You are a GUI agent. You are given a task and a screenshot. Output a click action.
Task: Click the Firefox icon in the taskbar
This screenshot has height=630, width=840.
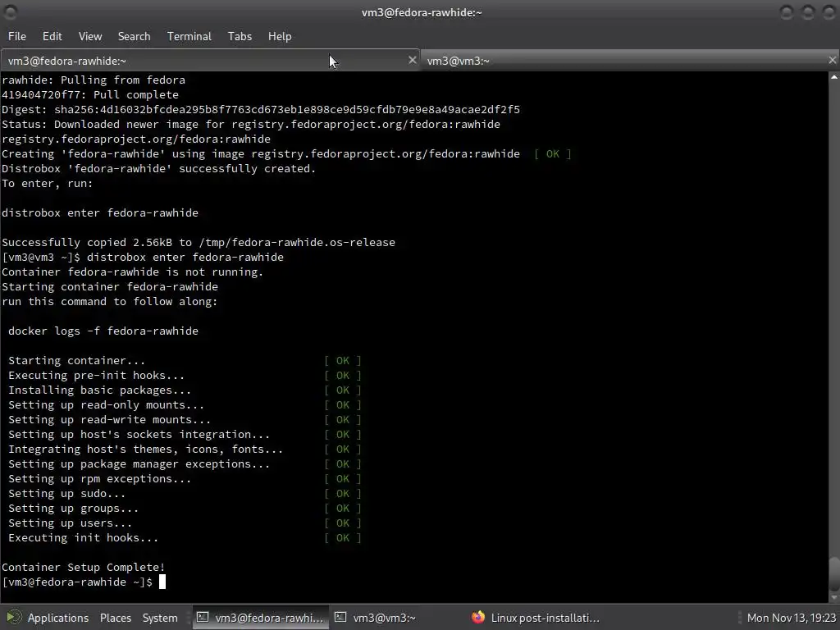(478, 618)
